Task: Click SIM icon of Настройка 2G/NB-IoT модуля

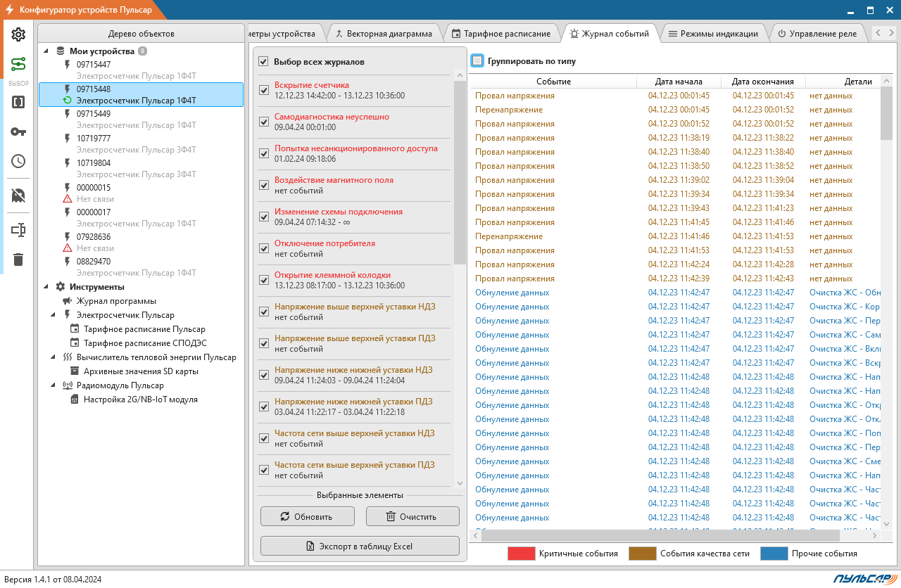Action: click(75, 400)
